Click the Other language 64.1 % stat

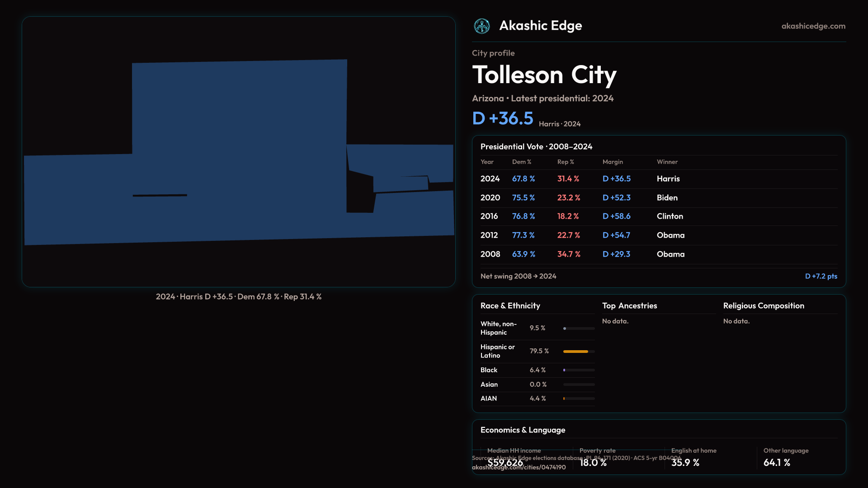coord(777,462)
